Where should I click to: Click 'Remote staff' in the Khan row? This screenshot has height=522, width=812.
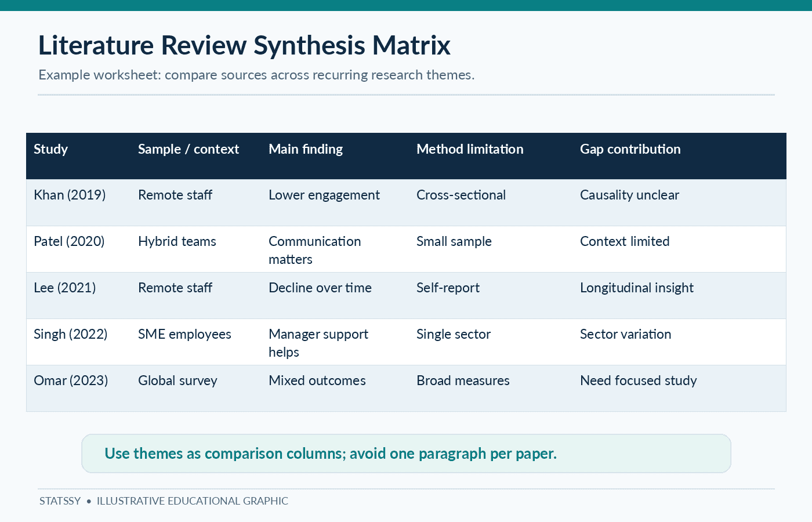pos(175,195)
